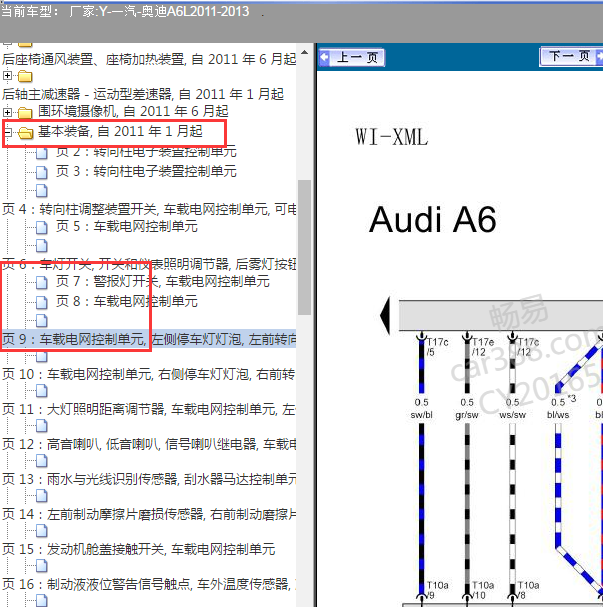This screenshot has height=607, width=603.
Task: Open 围环境摄像机, 自 2011 年 6 月起 entry
Action: (133, 111)
